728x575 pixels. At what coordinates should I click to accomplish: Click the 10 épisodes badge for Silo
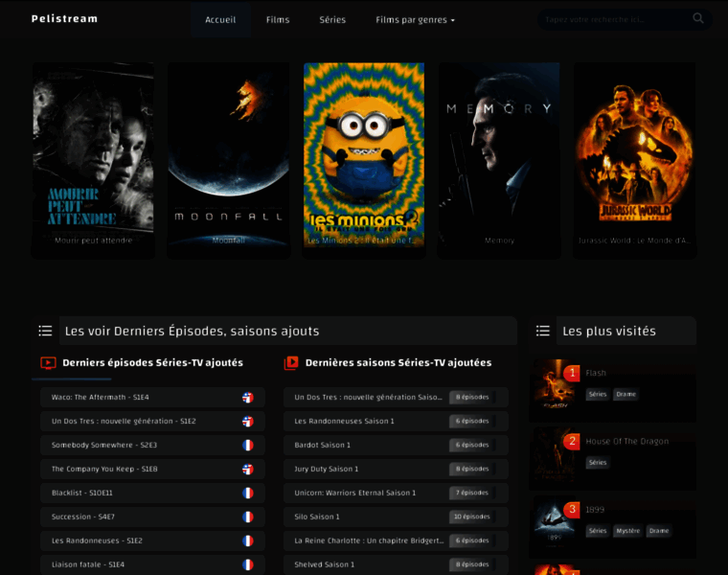tap(471, 517)
